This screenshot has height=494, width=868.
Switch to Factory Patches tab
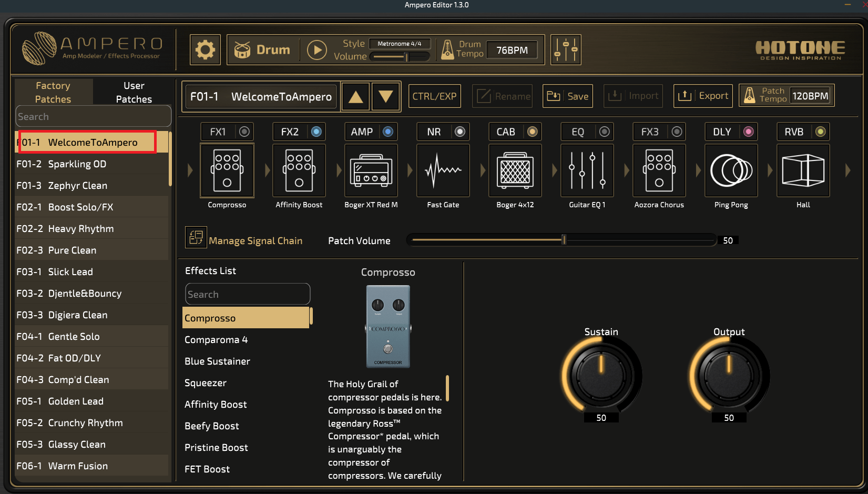(x=53, y=92)
